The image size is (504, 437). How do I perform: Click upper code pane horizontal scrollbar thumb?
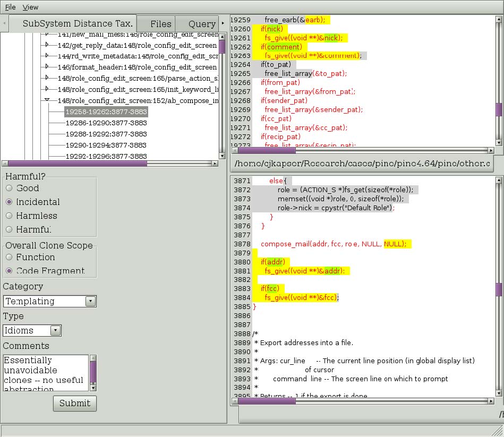[267, 150]
